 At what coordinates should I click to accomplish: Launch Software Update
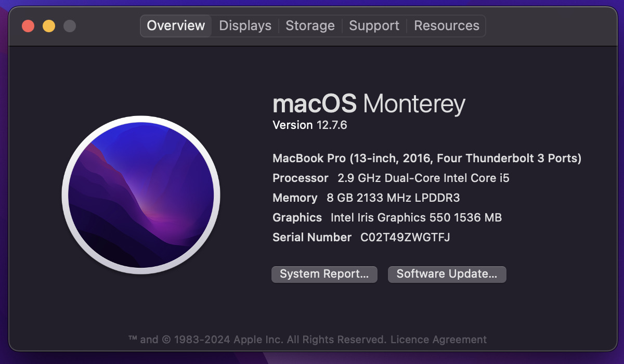pyautogui.click(x=447, y=274)
